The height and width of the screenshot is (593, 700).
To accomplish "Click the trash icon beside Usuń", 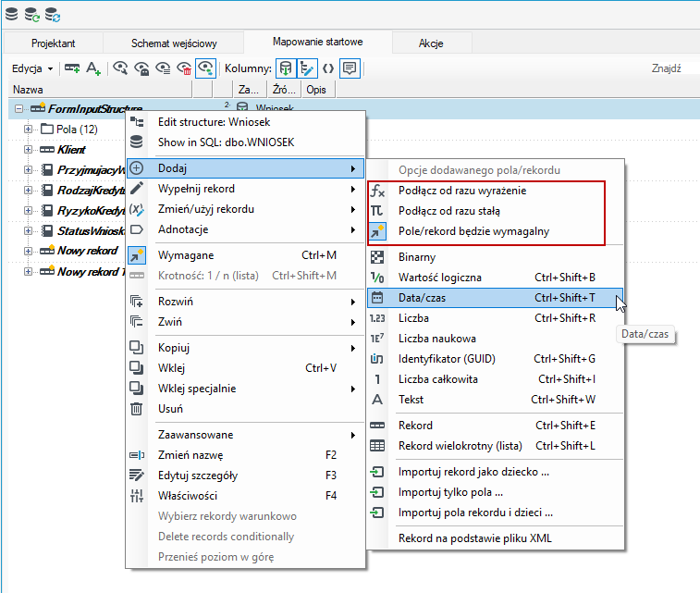I will pyautogui.click(x=137, y=409).
